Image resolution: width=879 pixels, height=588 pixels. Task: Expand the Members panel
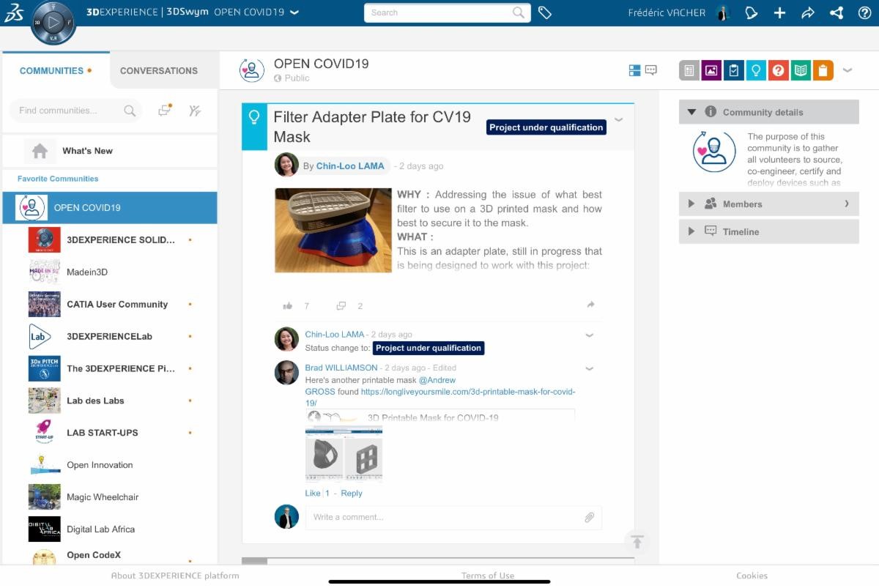point(768,204)
